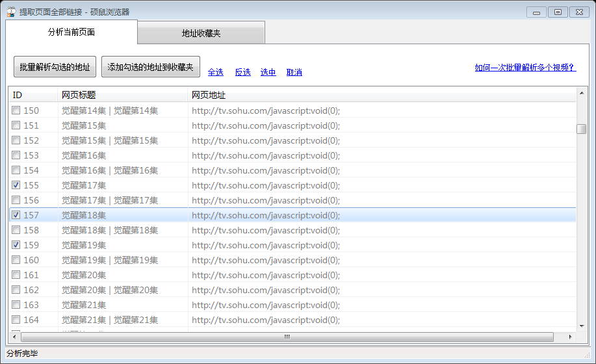Enable the checkbox for row 153
The width and height of the screenshot is (596, 364).
[16, 155]
